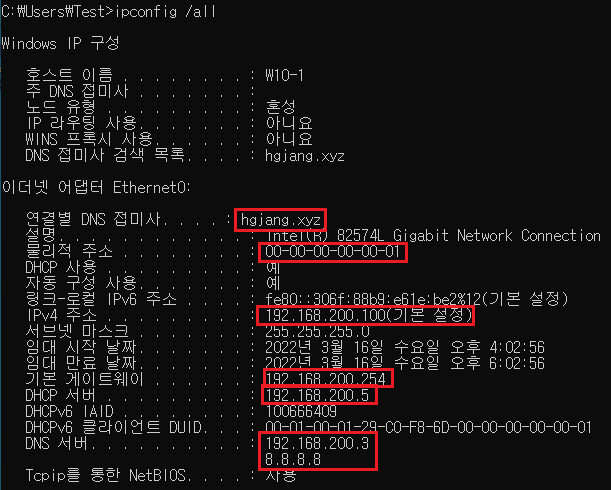Click the subnet mask 255.255.255.0
Viewport: 611px width, 490px height.
(317, 332)
